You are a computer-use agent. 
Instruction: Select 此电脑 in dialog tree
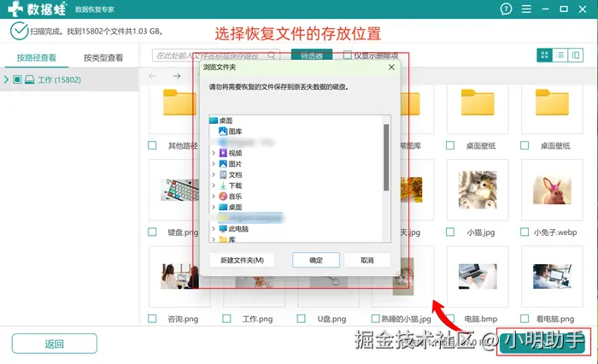(x=233, y=228)
